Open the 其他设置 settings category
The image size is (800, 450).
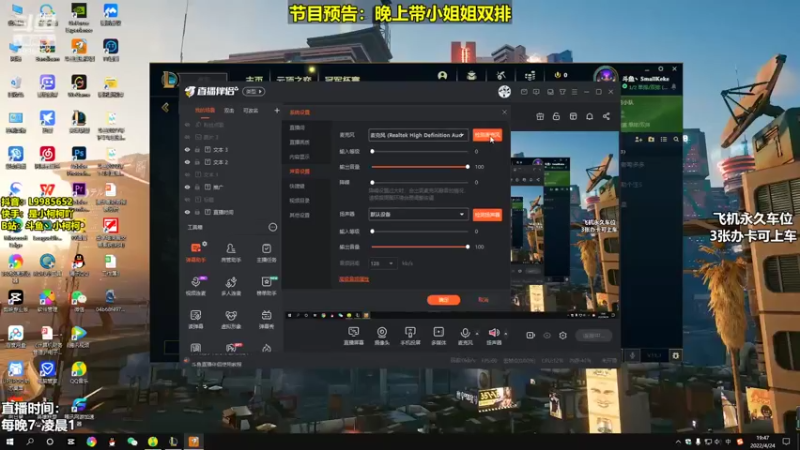(299, 215)
